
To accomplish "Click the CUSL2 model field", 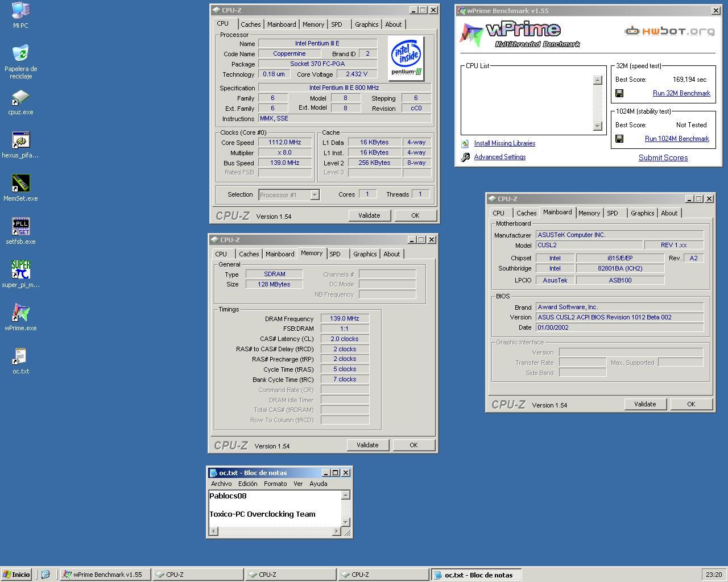I will click(589, 245).
